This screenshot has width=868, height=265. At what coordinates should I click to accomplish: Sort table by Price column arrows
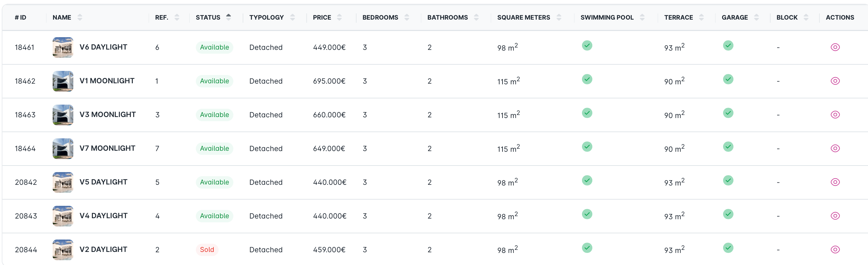pos(339,17)
